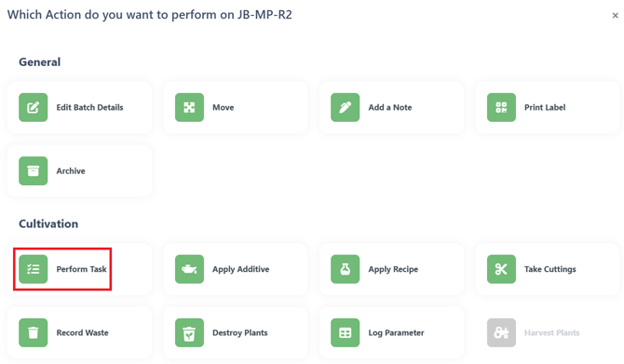The width and height of the screenshot is (624, 364).
Task: Select the Apply Recipe text label
Action: pyautogui.click(x=393, y=269)
